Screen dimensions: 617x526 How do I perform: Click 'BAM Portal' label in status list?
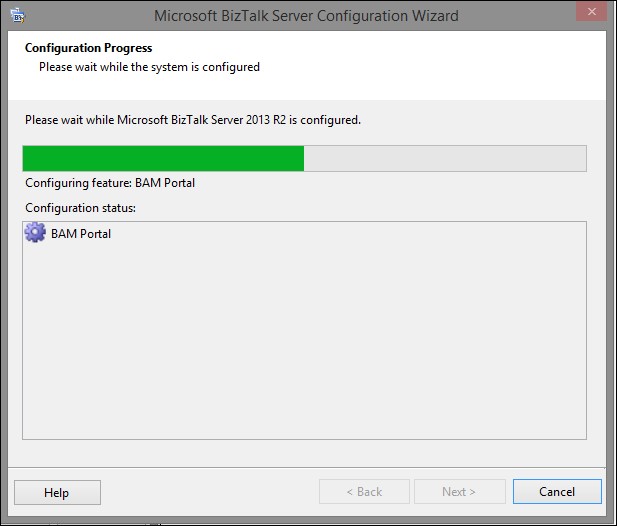(81, 234)
